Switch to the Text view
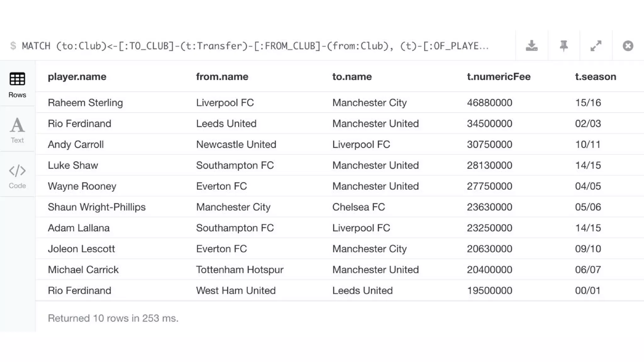Viewport: 644px width, 362px height. [17, 130]
